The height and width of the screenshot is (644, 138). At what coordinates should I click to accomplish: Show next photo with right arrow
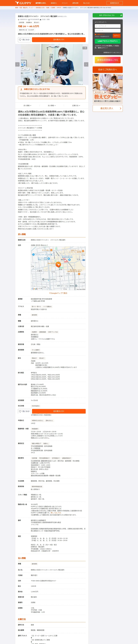[x=86, y=64]
